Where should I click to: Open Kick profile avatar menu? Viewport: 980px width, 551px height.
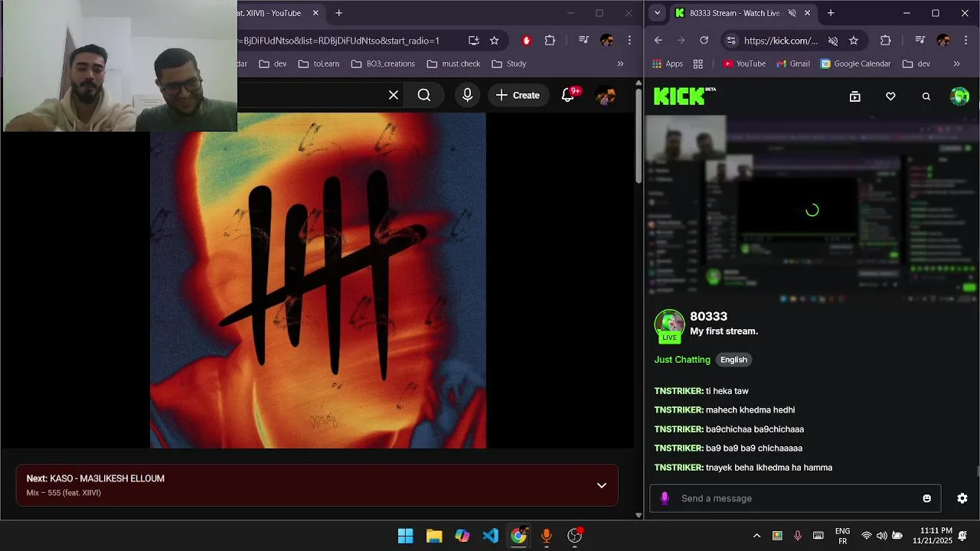tap(959, 96)
